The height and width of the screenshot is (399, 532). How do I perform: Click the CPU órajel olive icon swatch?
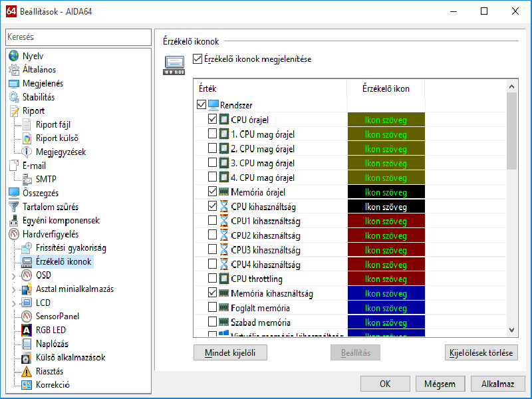point(386,120)
